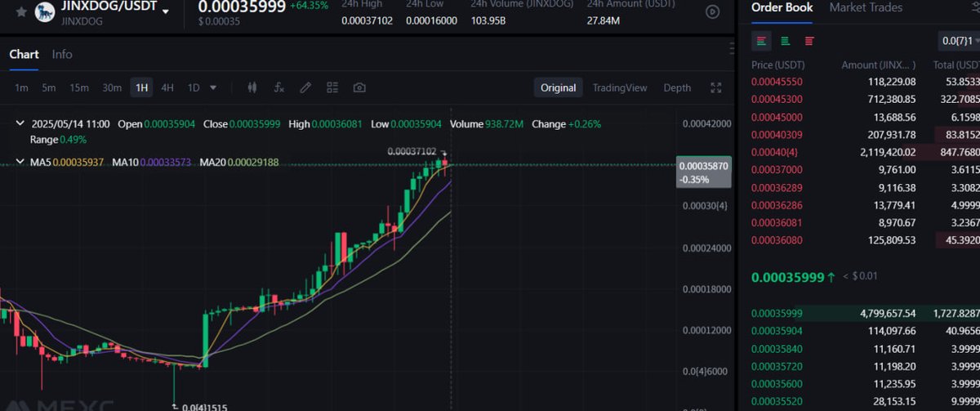Open the JINXDOG/USDT pair selector dropdown

pos(167,12)
